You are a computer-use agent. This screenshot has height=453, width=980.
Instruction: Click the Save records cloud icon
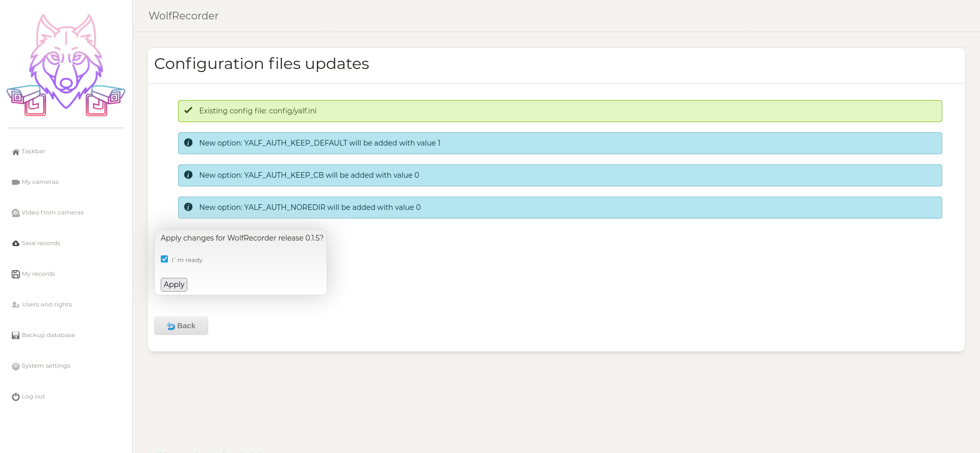pos(16,244)
